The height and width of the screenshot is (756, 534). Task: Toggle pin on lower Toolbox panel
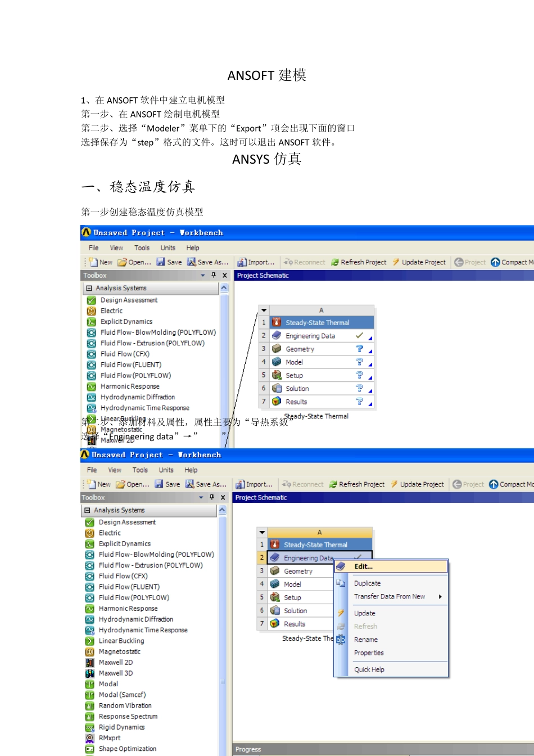212,497
